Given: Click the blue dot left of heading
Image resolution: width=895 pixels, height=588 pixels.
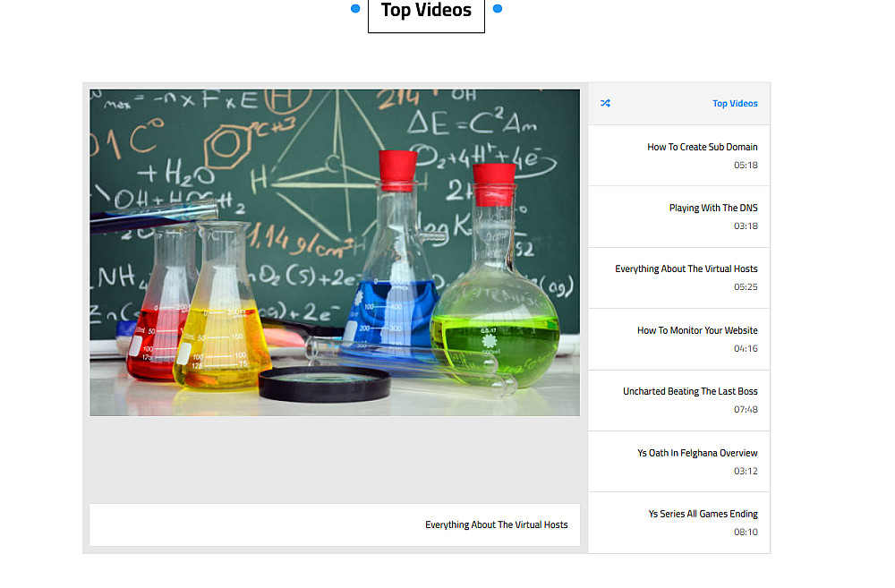Looking at the screenshot, I should pos(355,9).
